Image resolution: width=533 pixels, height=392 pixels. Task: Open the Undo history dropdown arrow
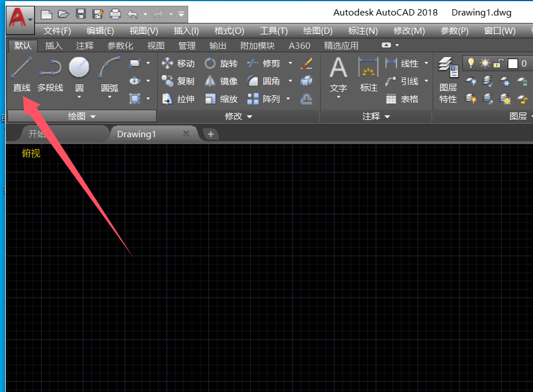point(145,14)
